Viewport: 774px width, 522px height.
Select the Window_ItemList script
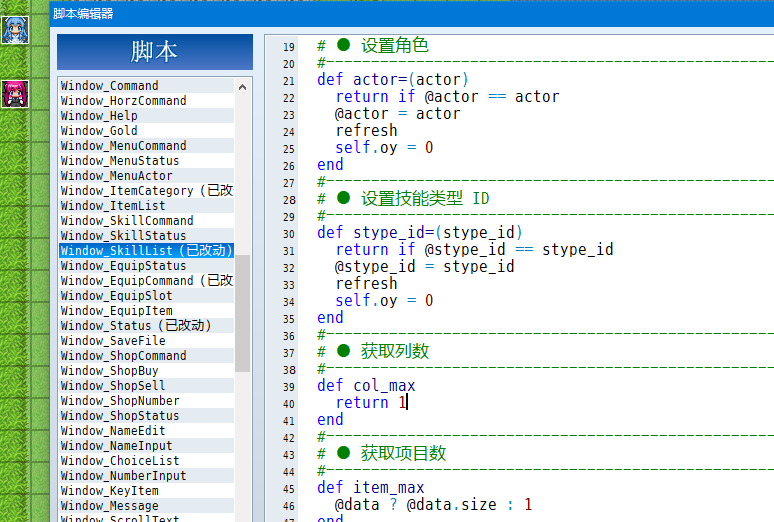point(147,205)
